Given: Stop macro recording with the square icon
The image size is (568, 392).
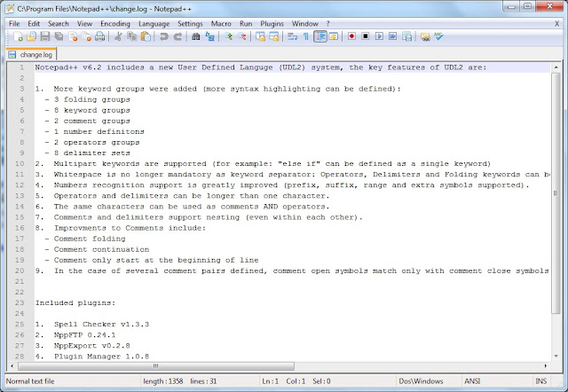Looking at the screenshot, I should pyautogui.click(x=365, y=36).
